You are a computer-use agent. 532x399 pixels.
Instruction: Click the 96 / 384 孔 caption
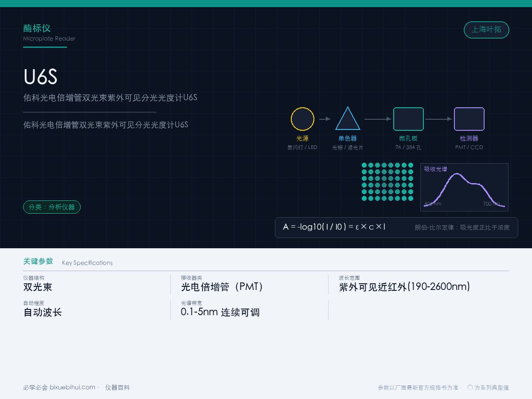click(408, 147)
